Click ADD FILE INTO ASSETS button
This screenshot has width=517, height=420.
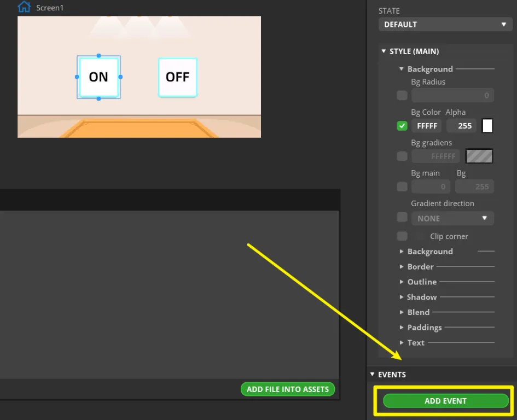pos(287,389)
